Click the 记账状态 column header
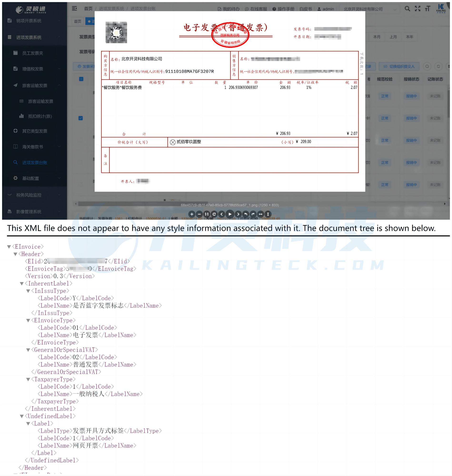Viewport: 452px width, 476px height. (x=435, y=79)
